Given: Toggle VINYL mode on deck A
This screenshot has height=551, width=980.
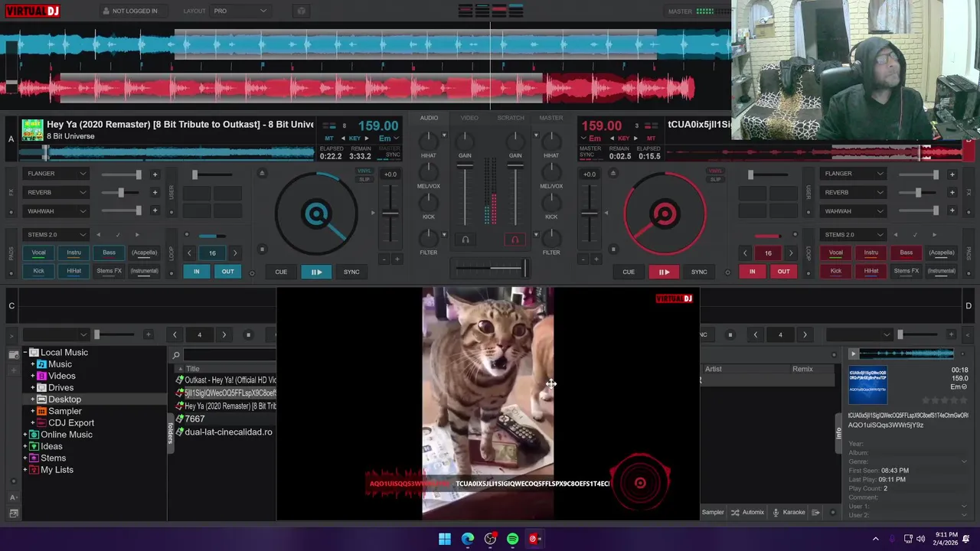Looking at the screenshot, I should (x=364, y=171).
